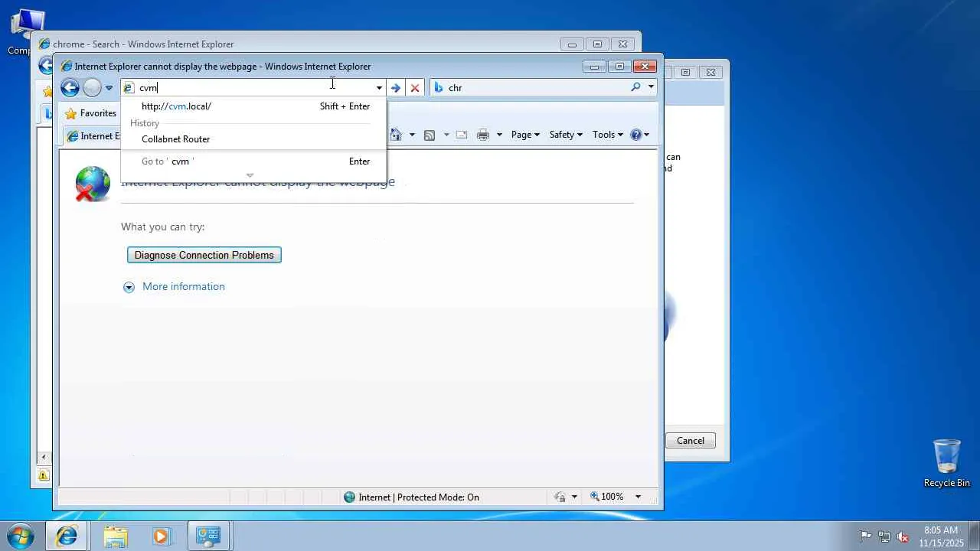This screenshot has height=551, width=980.
Task: Click Diagnose Connection Problems button
Action: click(x=204, y=255)
